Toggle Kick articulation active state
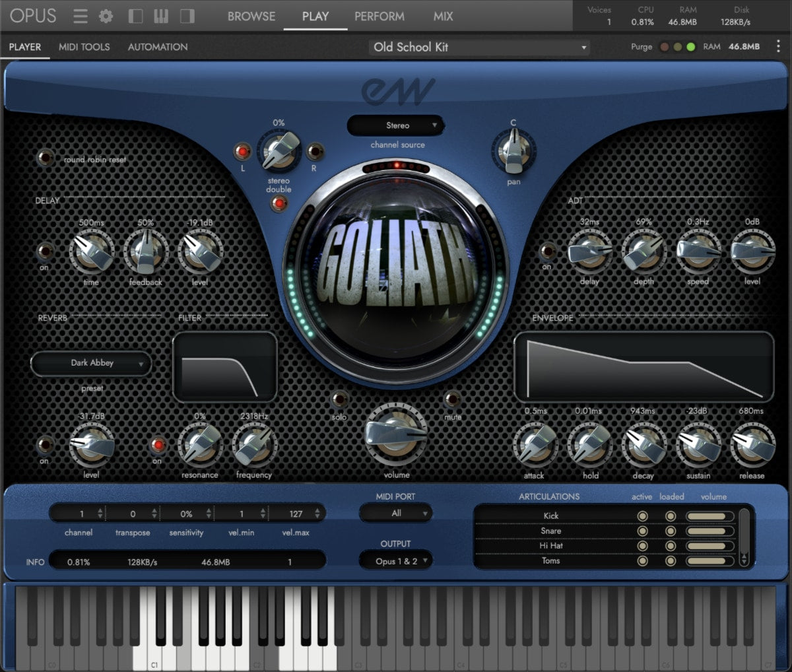The height and width of the screenshot is (672, 792). tap(642, 516)
